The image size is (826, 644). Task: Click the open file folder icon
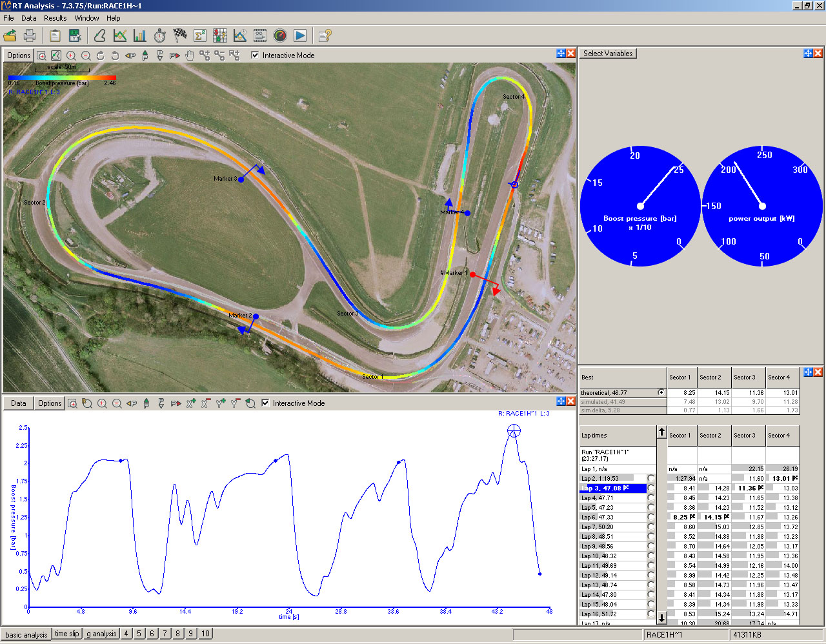tap(10, 35)
